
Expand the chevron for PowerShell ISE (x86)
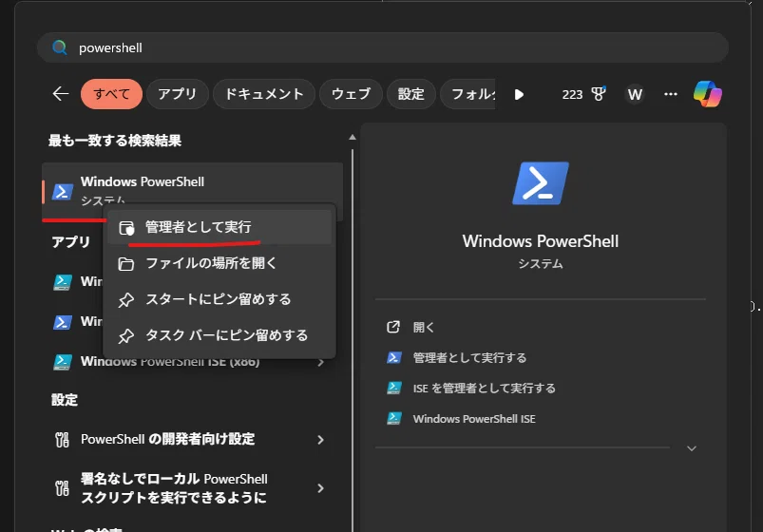click(x=320, y=362)
